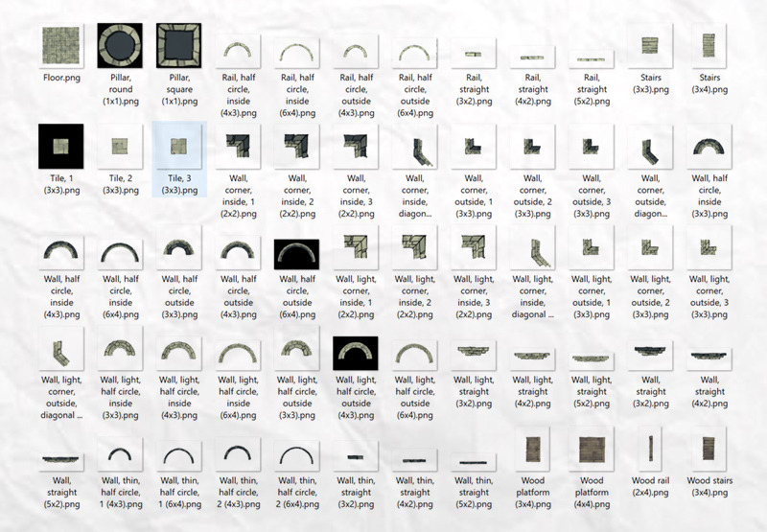Select the Wood rail (2x4) file

pyautogui.click(x=649, y=449)
